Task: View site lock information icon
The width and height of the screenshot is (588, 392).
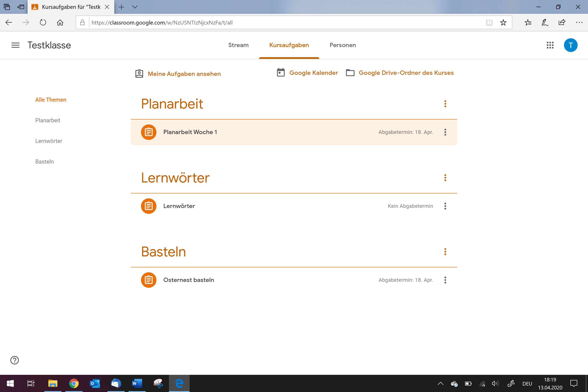Action: coord(82,23)
